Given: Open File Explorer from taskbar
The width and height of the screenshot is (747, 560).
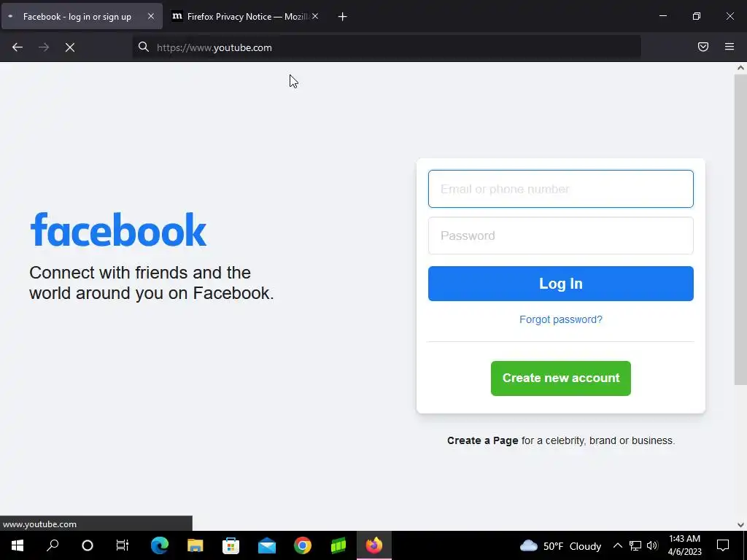Looking at the screenshot, I should click(196, 545).
